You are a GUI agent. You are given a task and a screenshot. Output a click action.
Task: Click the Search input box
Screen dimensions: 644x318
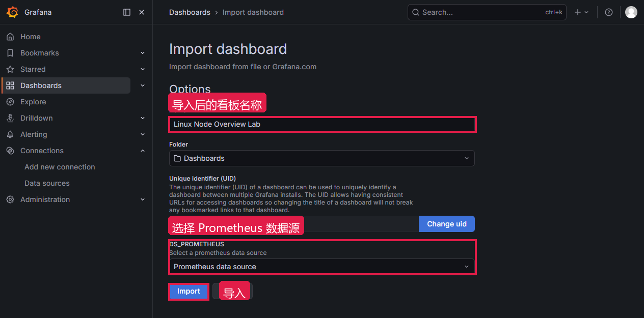click(x=487, y=12)
